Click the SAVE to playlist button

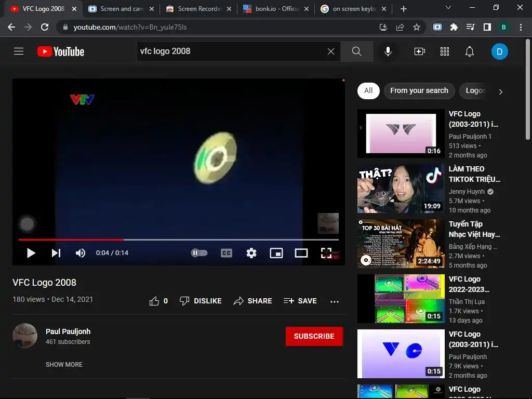(300, 301)
